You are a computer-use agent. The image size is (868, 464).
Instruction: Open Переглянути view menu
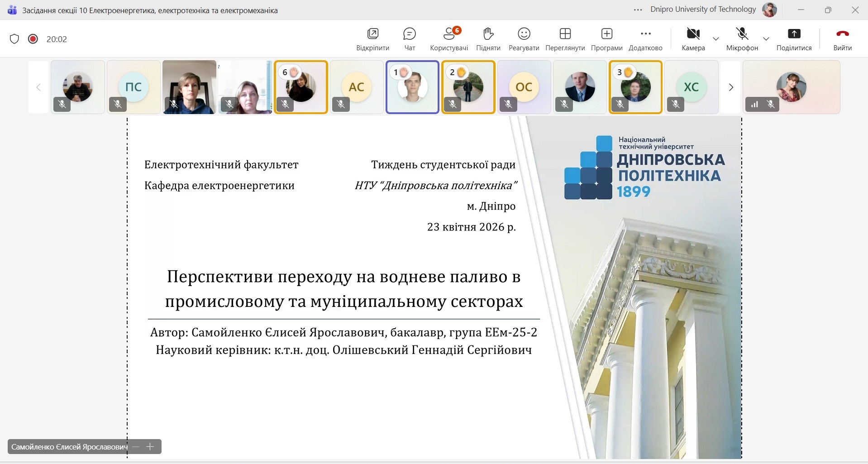pyautogui.click(x=565, y=38)
